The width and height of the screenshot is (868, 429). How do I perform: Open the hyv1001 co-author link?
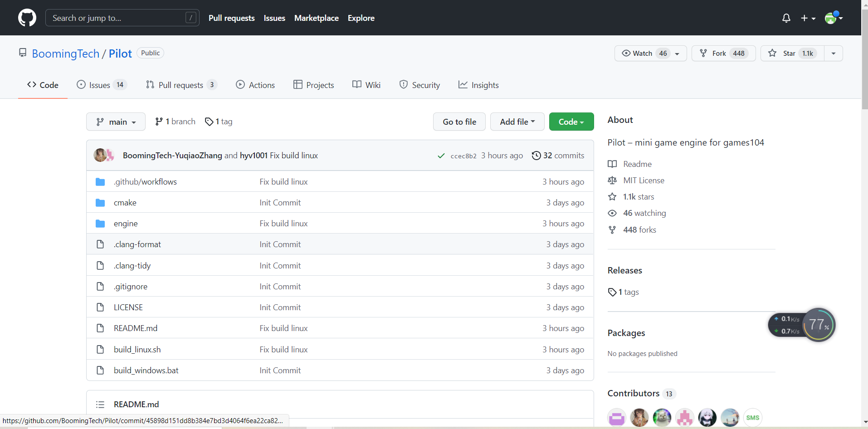click(x=254, y=156)
